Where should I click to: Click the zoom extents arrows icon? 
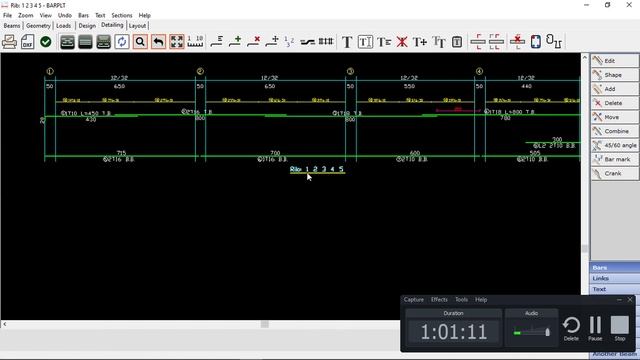coord(177,42)
